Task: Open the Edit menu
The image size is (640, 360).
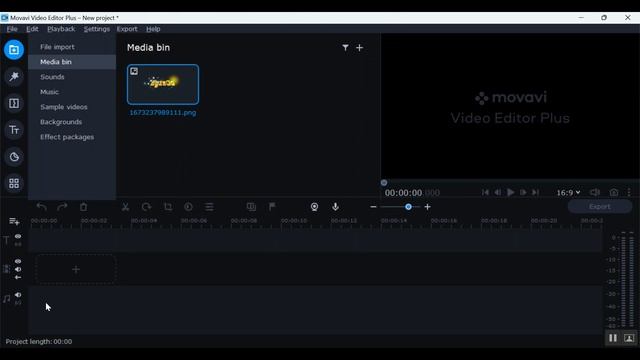Action: (32, 29)
